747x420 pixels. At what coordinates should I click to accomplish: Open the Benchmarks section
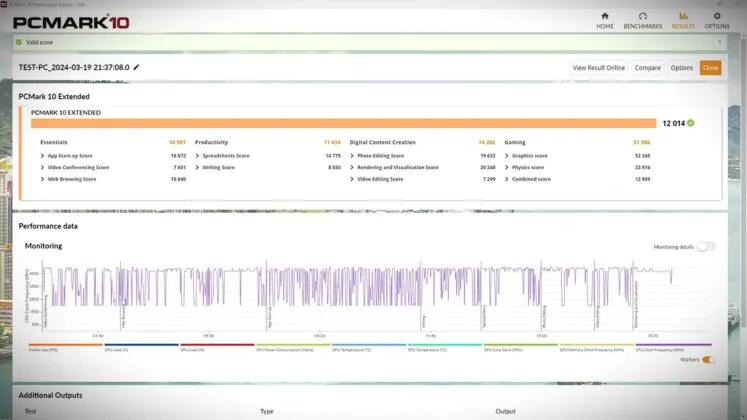[643, 20]
